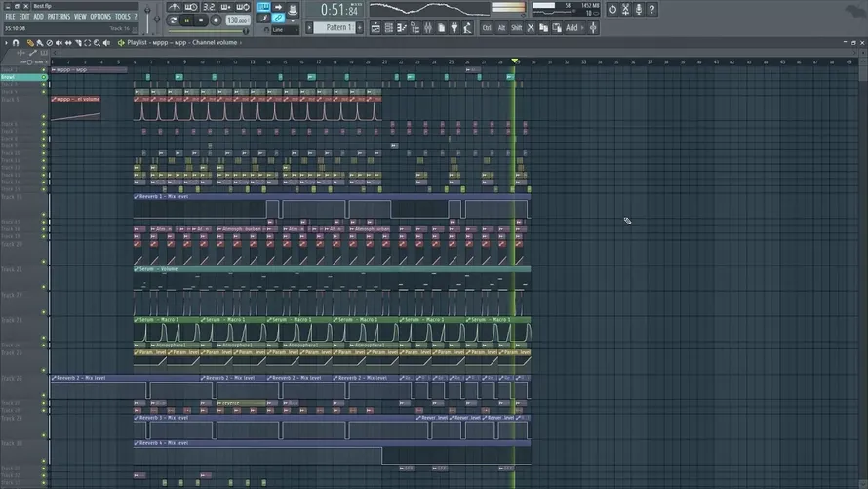Toggle the link-to-controller chain button
The height and width of the screenshot is (489, 868).
[x=278, y=19]
